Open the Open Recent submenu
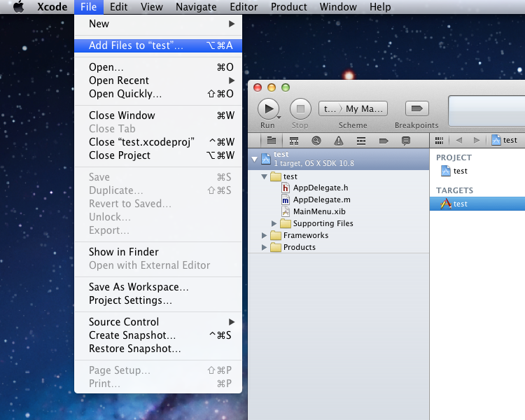This screenshot has width=525, height=420. click(158, 80)
